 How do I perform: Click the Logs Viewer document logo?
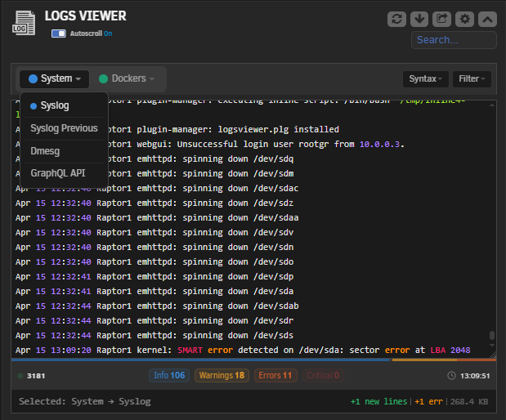click(24, 23)
